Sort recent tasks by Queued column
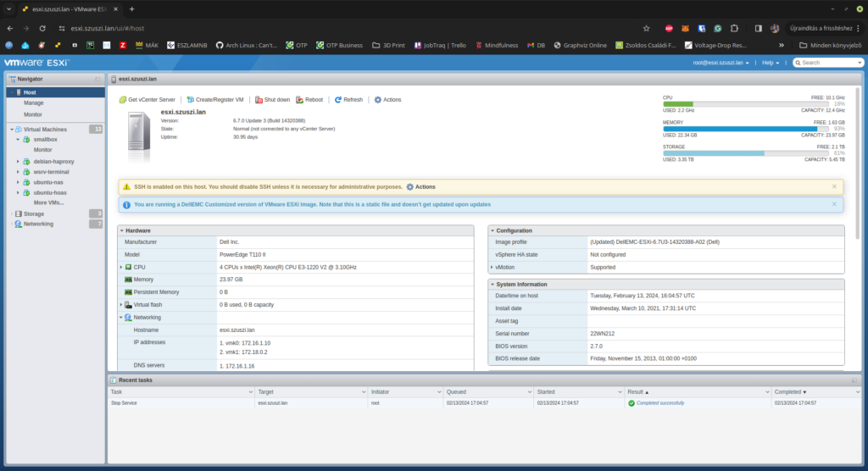 click(x=488, y=392)
